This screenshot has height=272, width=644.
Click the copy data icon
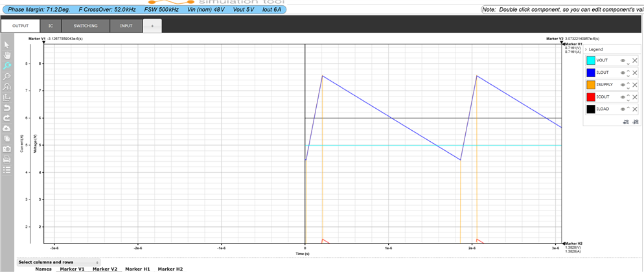[x=6, y=139]
